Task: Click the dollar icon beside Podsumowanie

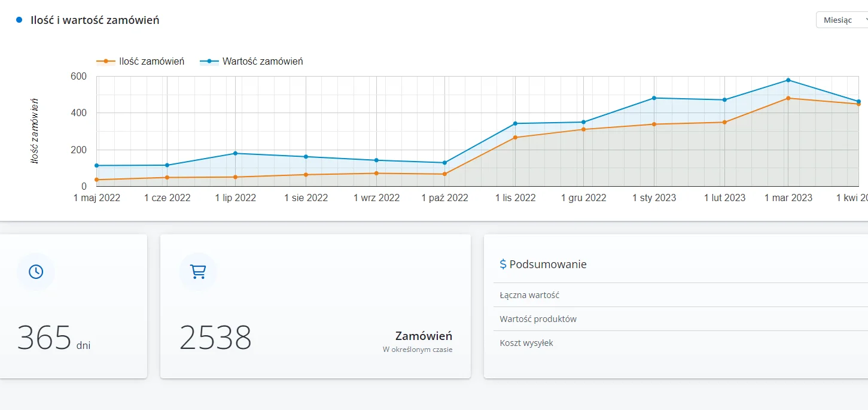Action: [503, 264]
